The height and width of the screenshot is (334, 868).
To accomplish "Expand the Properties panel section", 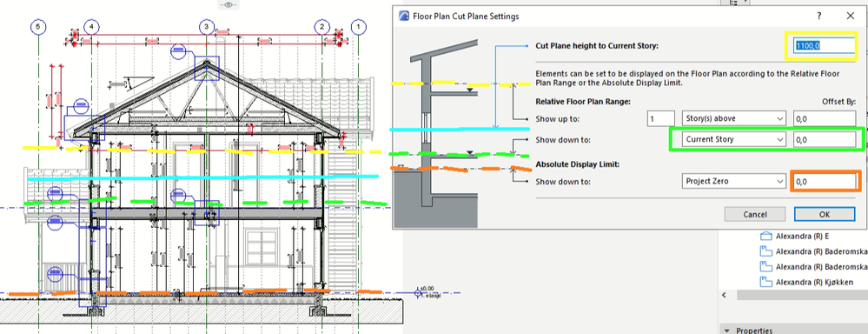I will 727,331.
